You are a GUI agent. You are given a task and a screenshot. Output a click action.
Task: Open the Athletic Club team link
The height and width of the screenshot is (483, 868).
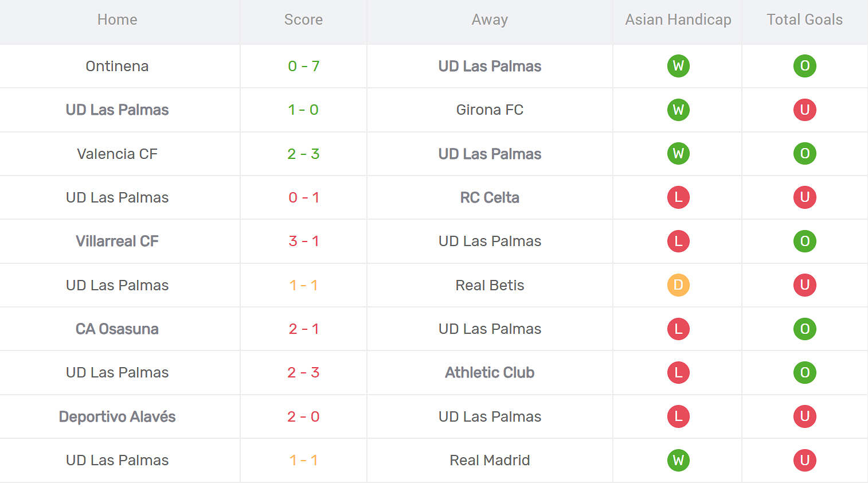coord(490,372)
